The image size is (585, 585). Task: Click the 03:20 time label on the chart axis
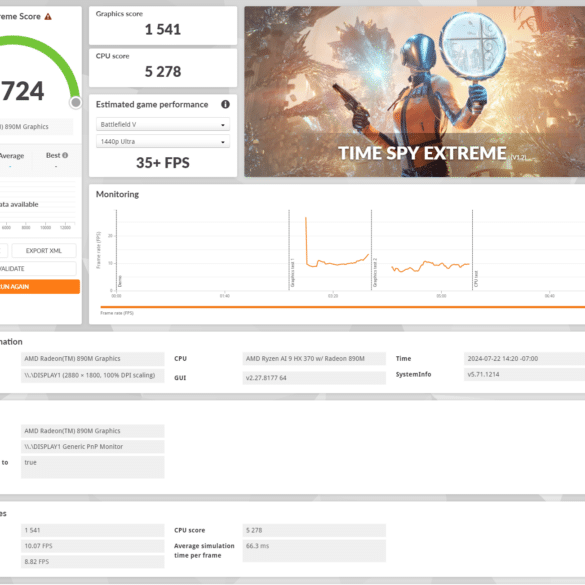(333, 296)
